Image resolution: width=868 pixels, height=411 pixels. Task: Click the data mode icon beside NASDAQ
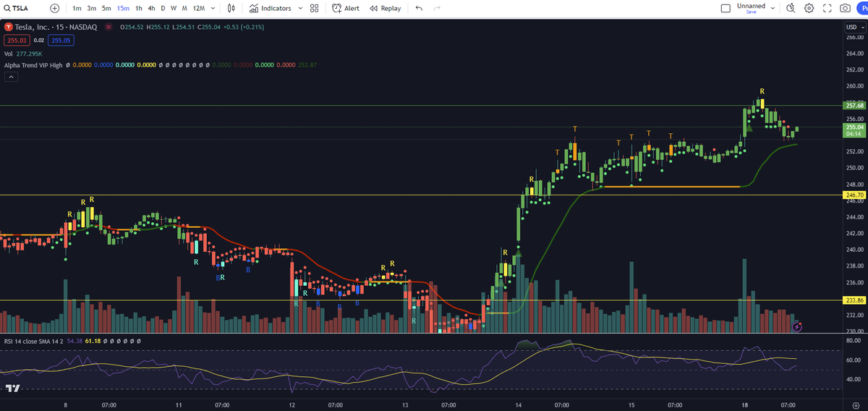(109, 27)
